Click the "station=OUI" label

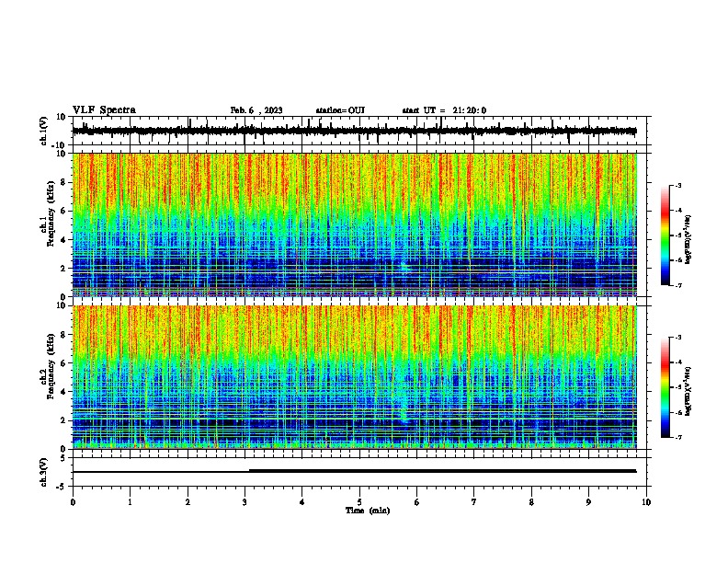340,110
